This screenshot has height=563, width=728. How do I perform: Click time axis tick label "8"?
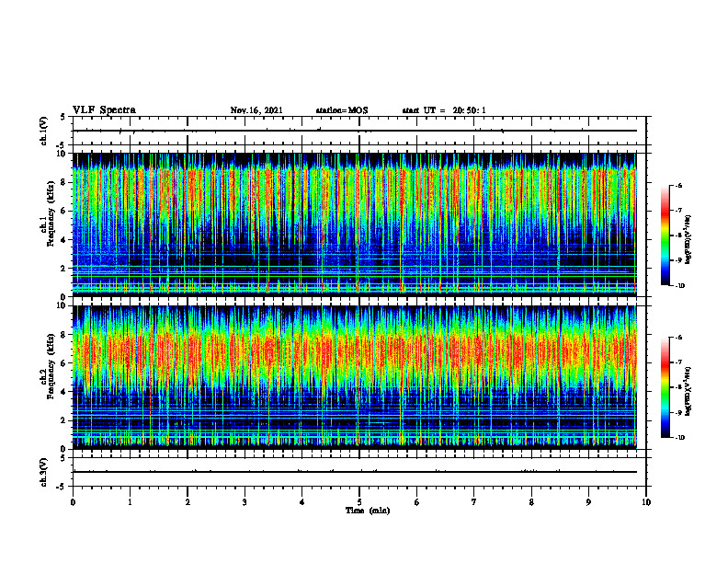[531, 502]
